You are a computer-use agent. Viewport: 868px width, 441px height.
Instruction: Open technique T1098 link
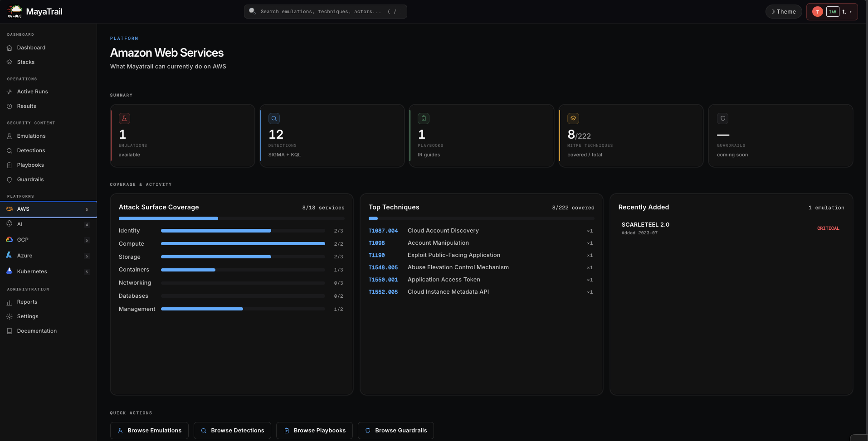[x=376, y=243]
